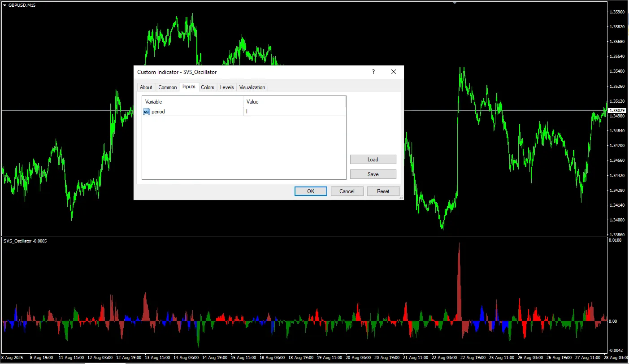This screenshot has width=629, height=364.
Task: Click the Load button
Action: coord(373,160)
